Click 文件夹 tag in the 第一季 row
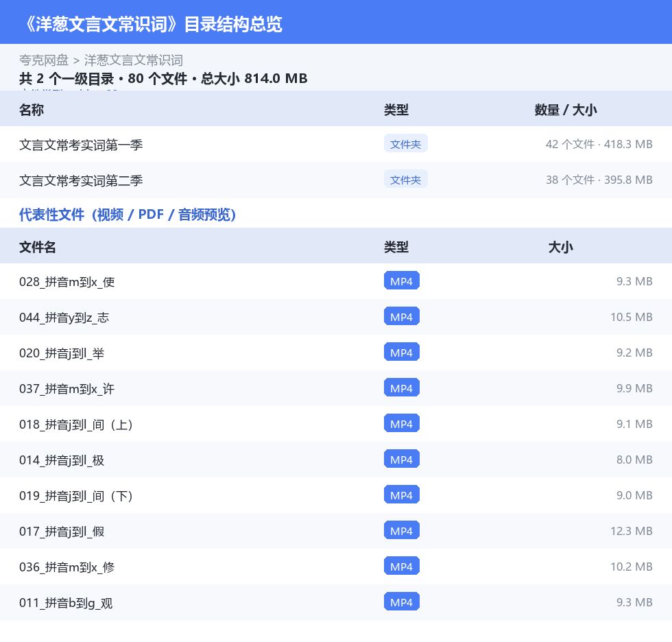The width and height of the screenshot is (672, 642). point(405,144)
